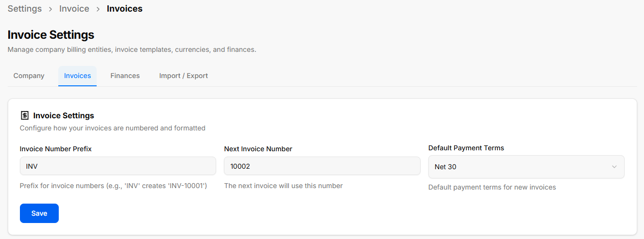Viewport: 644px width, 239px height.
Task: Click the 'next invoice will use this number' hint
Action: (284, 186)
